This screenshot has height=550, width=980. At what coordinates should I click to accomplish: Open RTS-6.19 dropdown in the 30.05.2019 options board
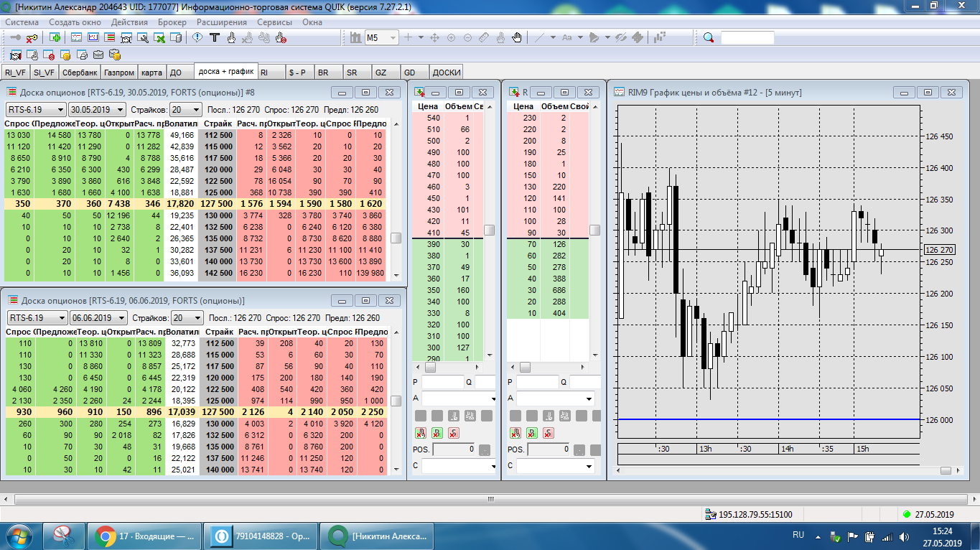[61, 110]
